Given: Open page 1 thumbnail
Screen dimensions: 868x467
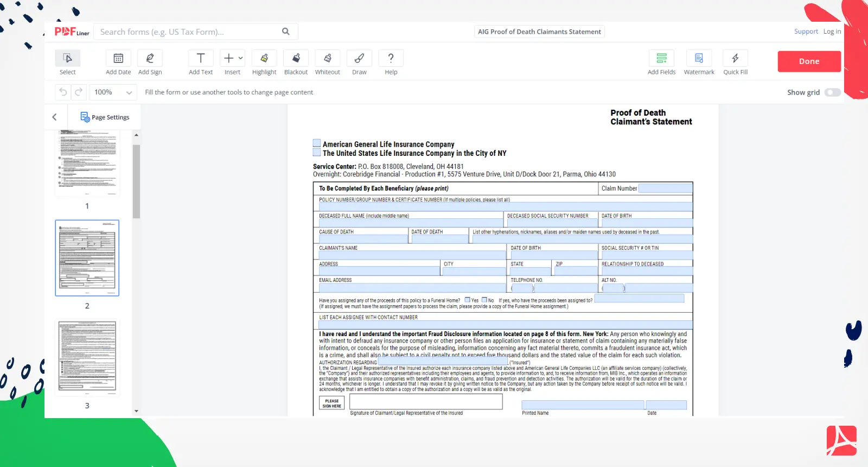Looking at the screenshot, I should pos(87,163).
